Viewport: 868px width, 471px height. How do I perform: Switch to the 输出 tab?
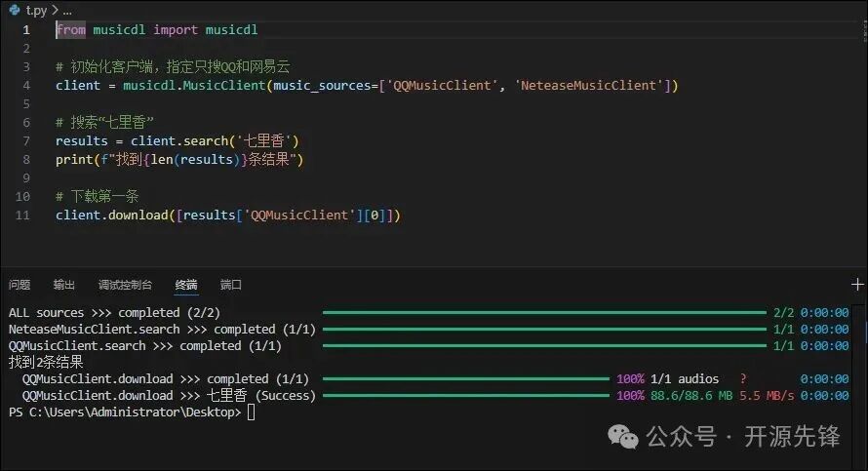pos(63,285)
